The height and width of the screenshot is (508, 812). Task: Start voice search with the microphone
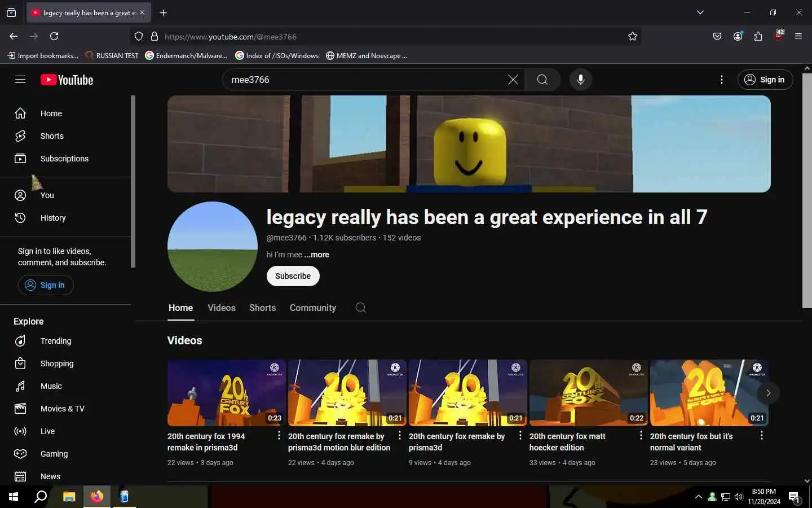580,80
